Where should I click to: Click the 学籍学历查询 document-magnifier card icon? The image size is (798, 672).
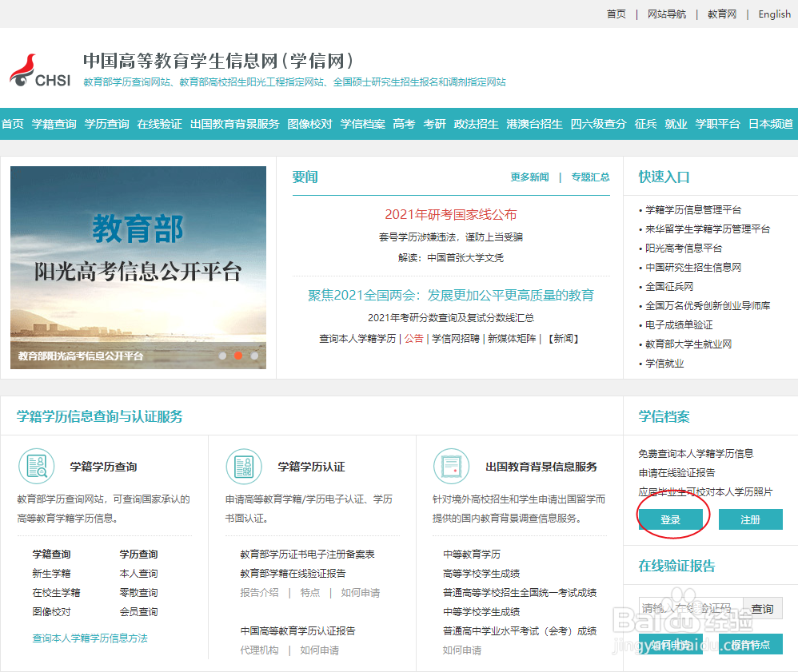click(x=36, y=467)
